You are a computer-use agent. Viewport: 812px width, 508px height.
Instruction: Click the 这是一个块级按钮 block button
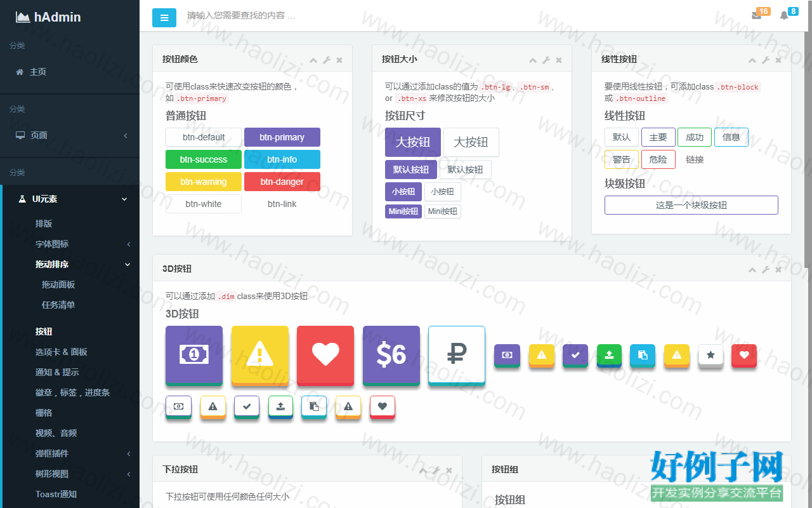tap(691, 205)
